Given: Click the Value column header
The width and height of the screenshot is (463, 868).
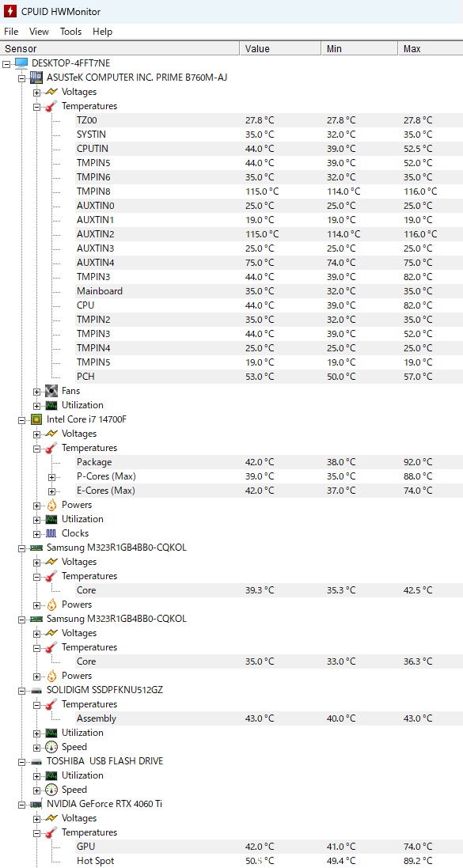Looking at the screenshot, I should (x=281, y=49).
